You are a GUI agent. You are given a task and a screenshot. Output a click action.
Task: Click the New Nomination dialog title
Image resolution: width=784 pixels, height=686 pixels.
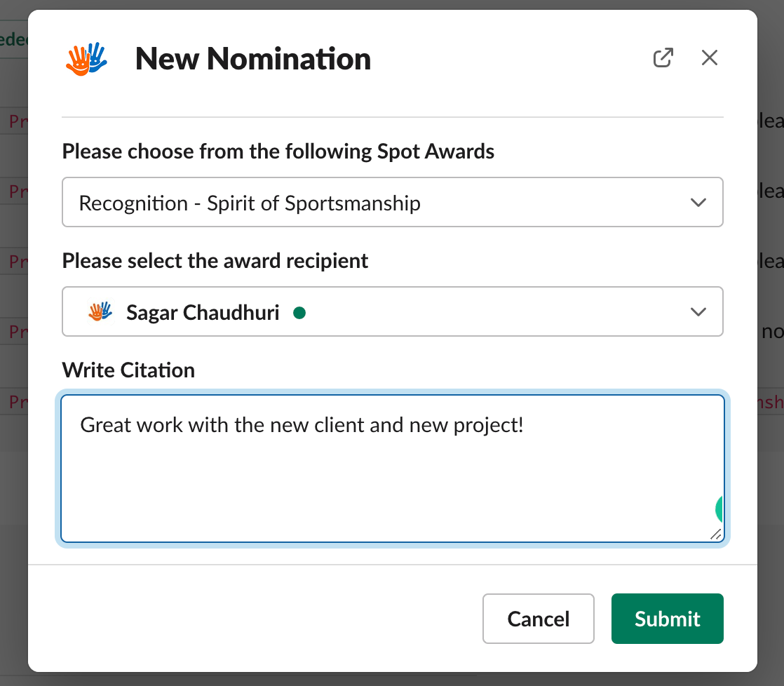click(x=252, y=59)
